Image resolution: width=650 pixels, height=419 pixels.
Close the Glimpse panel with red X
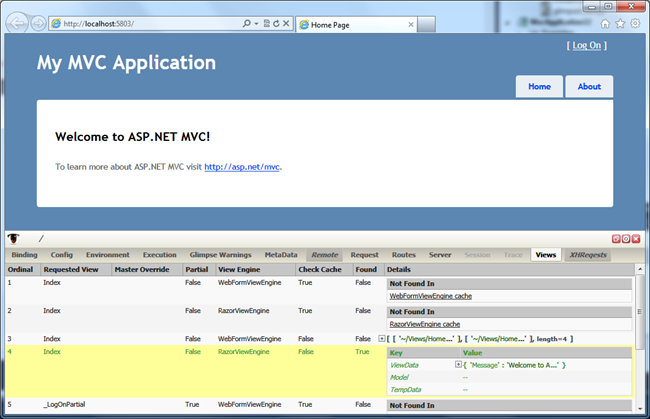click(636, 239)
